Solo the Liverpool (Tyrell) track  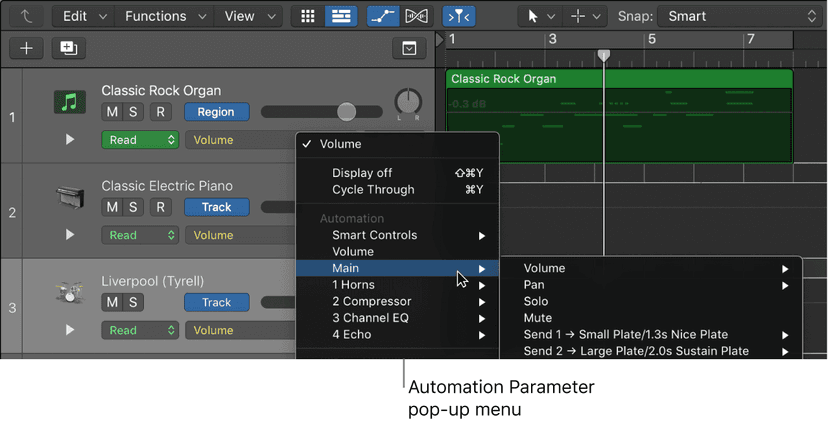click(133, 302)
